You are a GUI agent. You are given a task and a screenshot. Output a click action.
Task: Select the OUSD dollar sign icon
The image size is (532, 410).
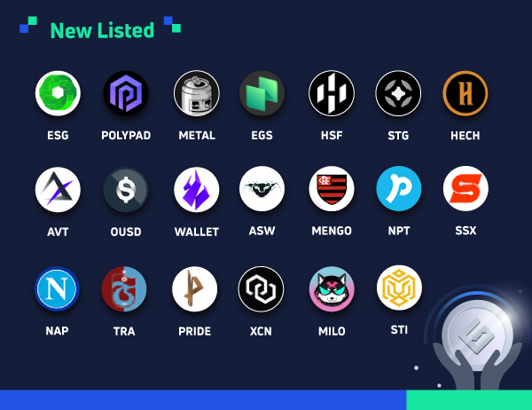126,190
